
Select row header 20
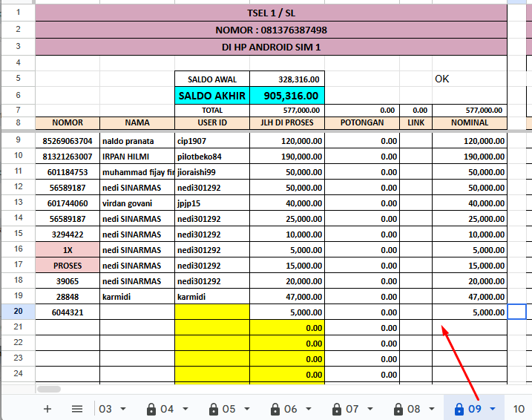click(18, 312)
